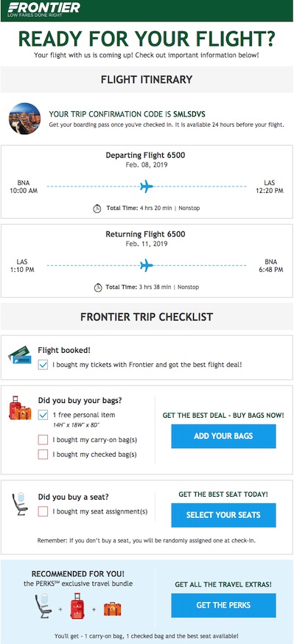Click the GET THE PERKS button

click(x=223, y=605)
